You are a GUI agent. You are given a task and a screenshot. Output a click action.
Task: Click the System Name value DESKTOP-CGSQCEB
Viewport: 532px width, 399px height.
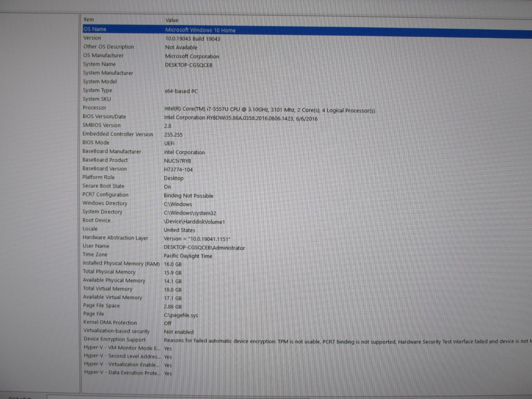point(189,65)
